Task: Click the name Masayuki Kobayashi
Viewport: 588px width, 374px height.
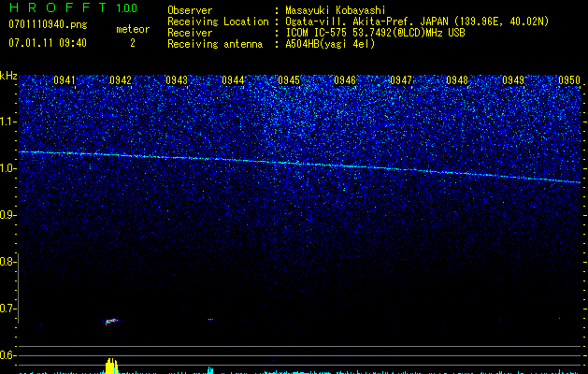Action: pos(336,10)
